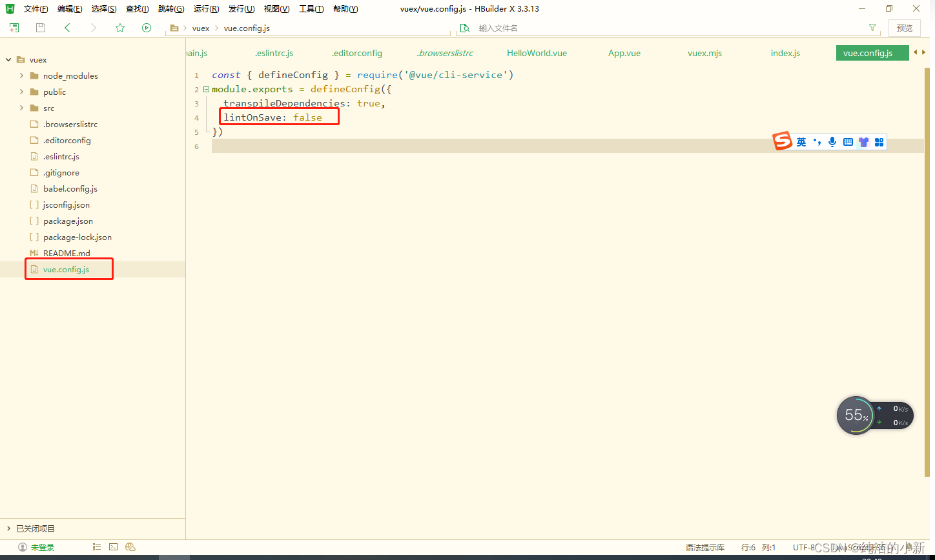Toggle Sogou 英 language mode
This screenshot has height=560, width=935.
pyautogui.click(x=801, y=142)
